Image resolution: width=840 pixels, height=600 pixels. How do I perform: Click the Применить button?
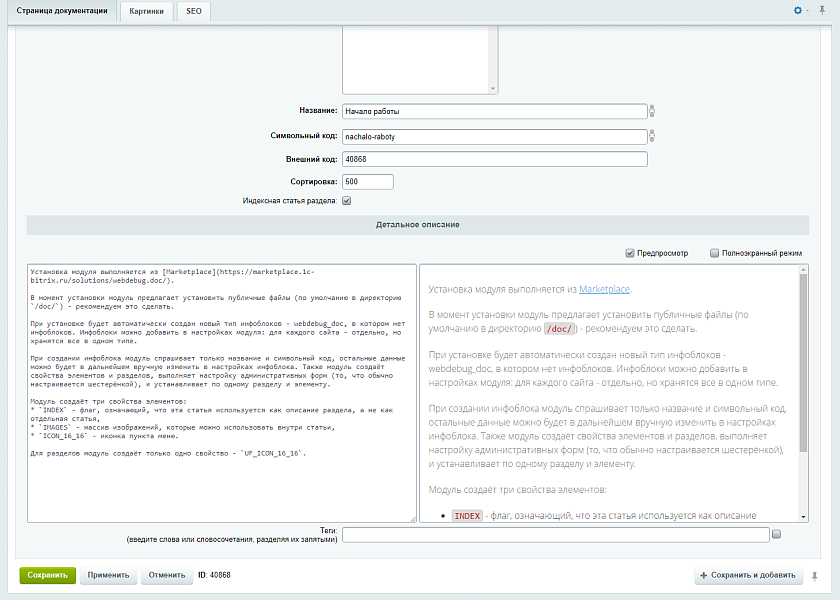tap(108, 575)
